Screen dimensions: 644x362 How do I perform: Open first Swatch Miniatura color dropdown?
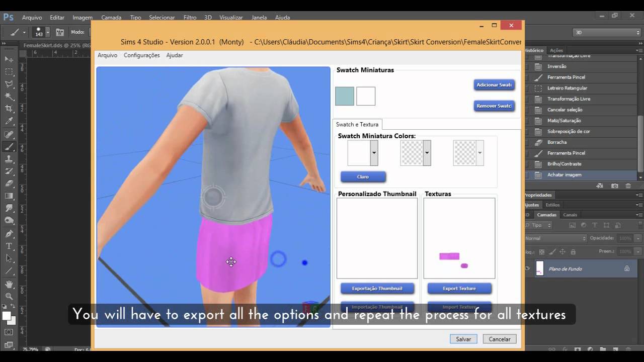point(374,153)
